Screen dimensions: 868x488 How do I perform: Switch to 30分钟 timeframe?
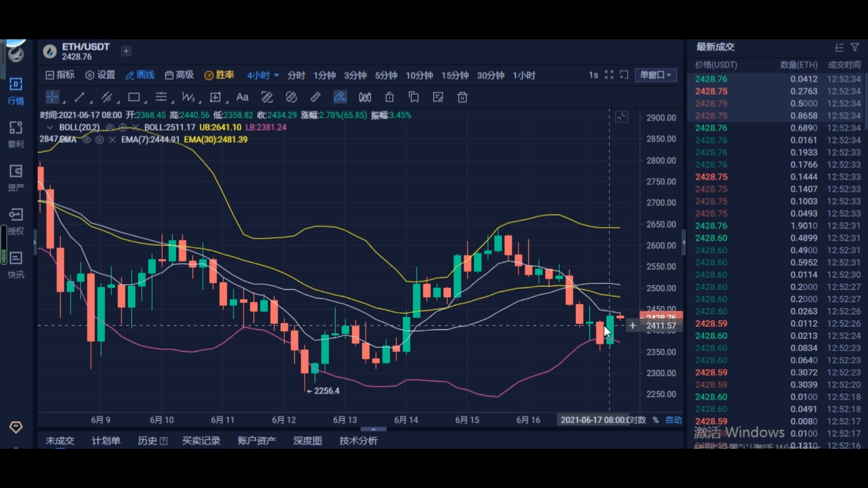[x=491, y=75]
